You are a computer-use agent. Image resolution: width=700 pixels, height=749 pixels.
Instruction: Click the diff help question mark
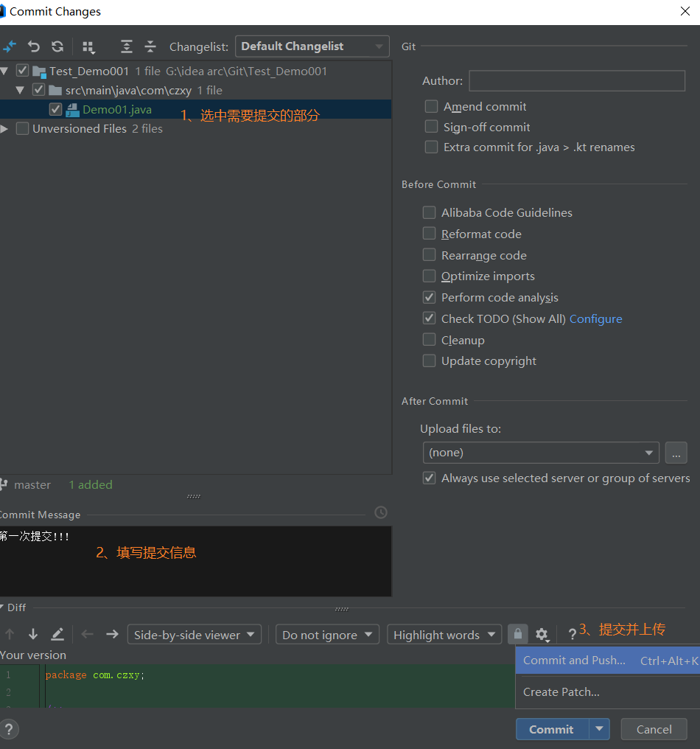point(572,634)
